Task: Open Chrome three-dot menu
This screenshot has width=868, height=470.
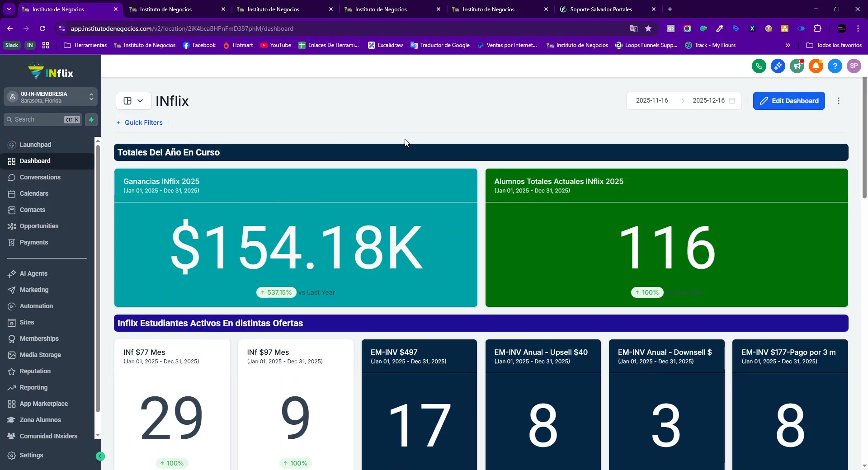Action: tap(858, 28)
